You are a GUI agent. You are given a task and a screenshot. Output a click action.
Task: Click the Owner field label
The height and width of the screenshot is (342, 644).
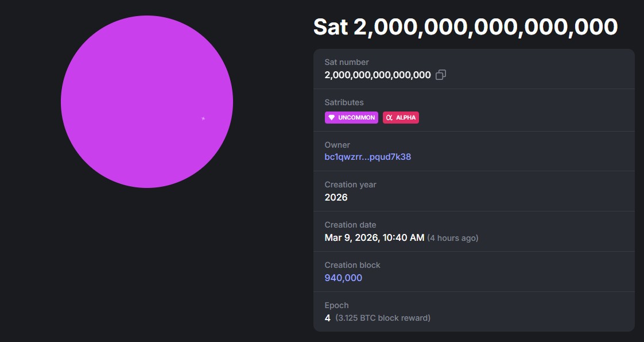pos(337,145)
